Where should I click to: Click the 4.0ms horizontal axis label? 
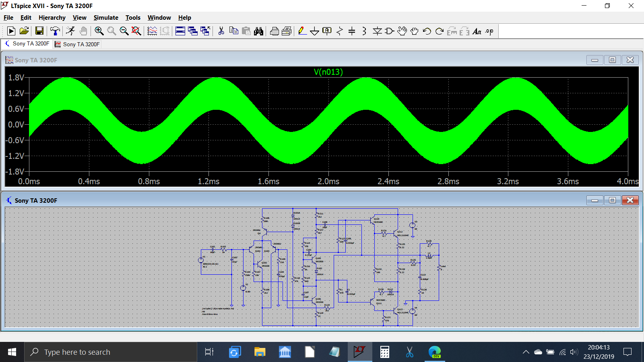(627, 181)
